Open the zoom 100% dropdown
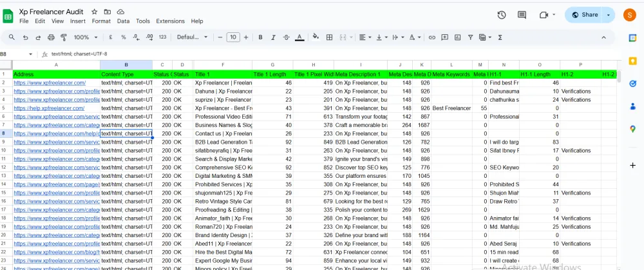Image resolution: width=644 pixels, height=270 pixels. pyautogui.click(x=86, y=37)
